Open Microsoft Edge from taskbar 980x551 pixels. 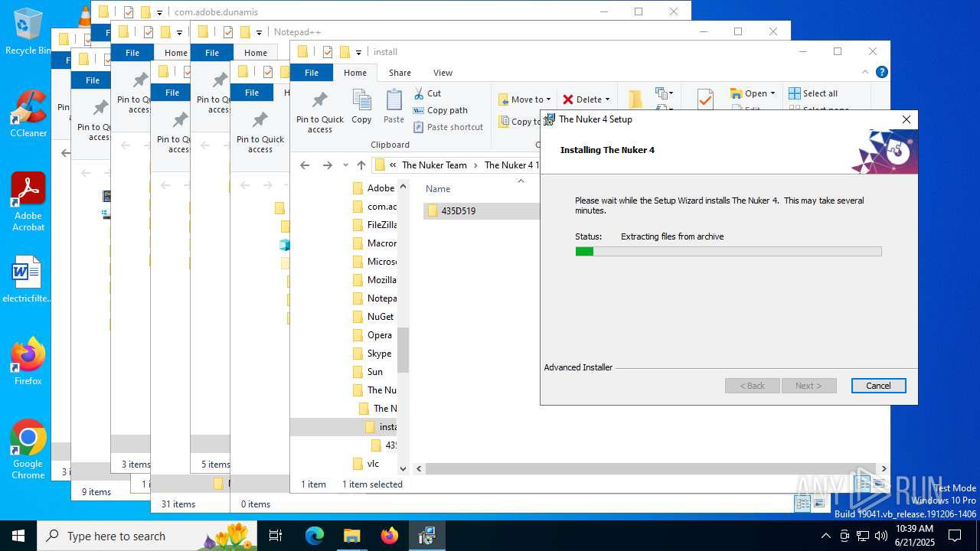coord(315,536)
